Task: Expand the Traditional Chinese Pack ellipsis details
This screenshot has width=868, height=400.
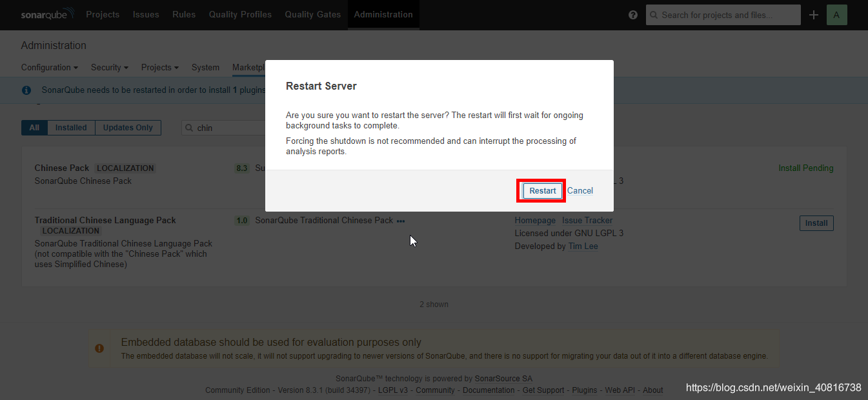Action: (401, 221)
